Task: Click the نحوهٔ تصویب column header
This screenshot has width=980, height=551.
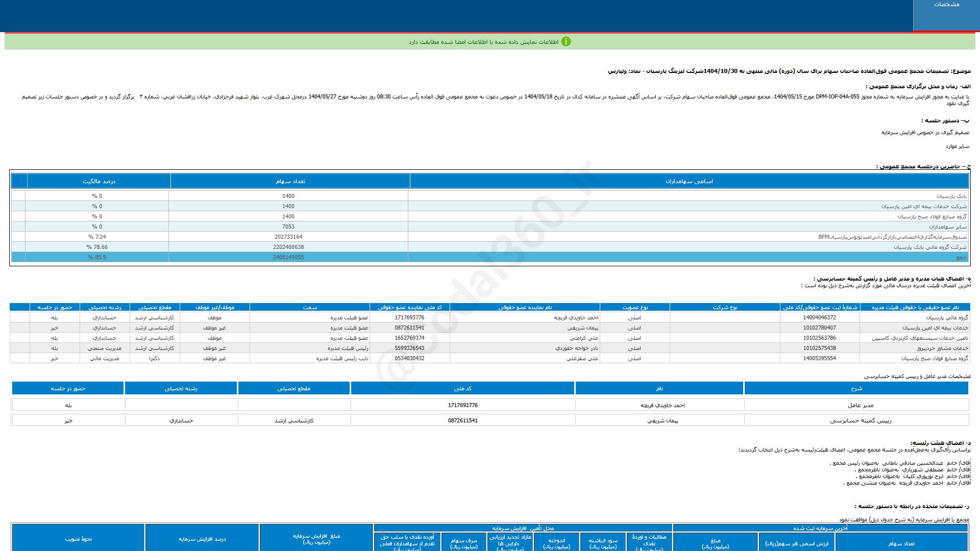Action: point(78,539)
